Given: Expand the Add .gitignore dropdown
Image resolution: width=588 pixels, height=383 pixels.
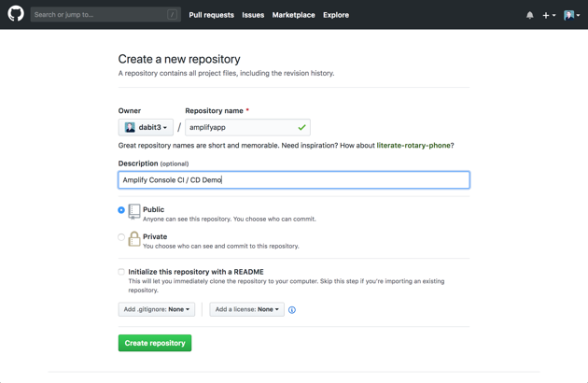Looking at the screenshot, I should click(157, 309).
